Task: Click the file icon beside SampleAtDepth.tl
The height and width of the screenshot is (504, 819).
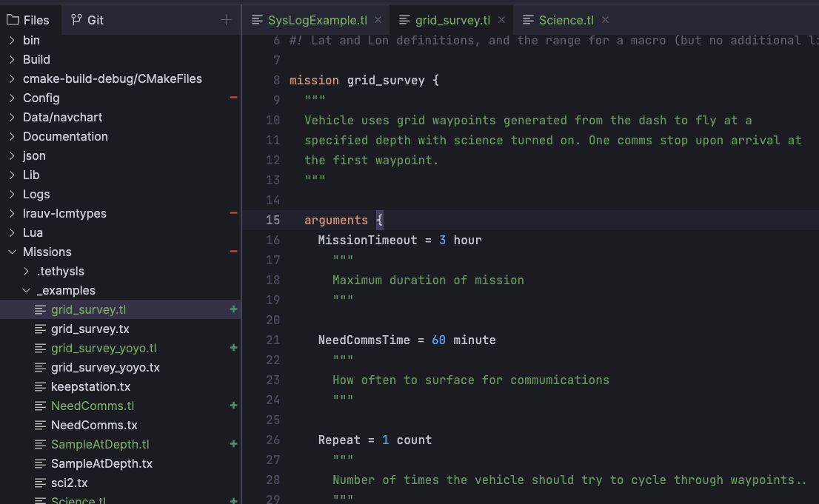Action: point(40,444)
